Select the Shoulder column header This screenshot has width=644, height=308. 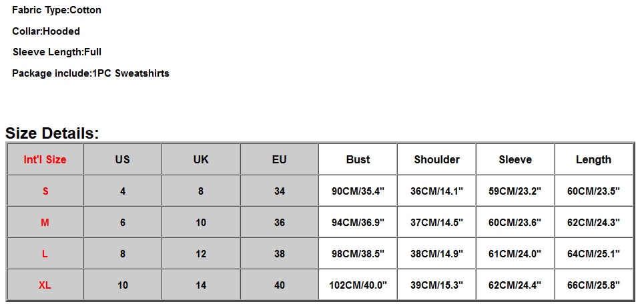click(436, 159)
